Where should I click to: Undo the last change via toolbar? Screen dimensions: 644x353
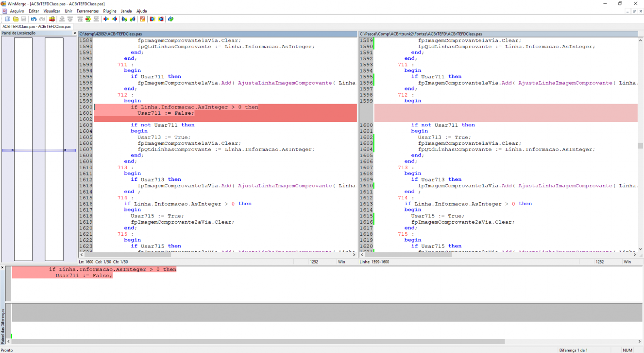[x=34, y=19]
